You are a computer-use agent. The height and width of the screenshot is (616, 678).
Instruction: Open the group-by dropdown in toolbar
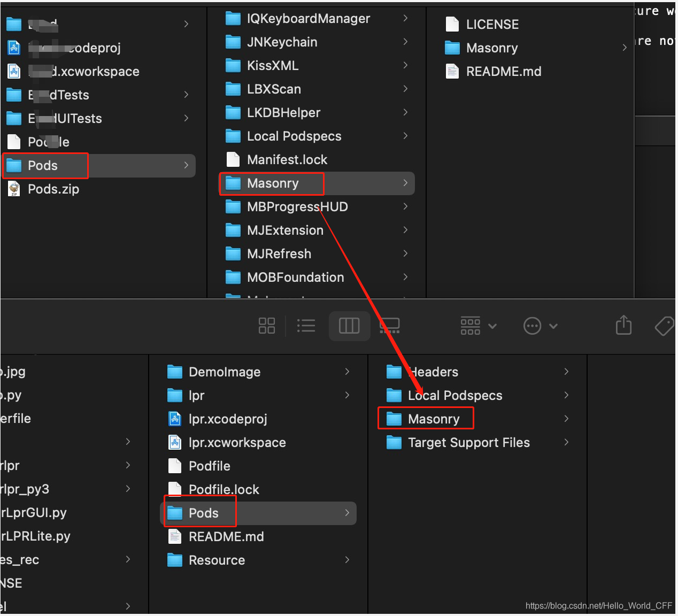pos(479,326)
